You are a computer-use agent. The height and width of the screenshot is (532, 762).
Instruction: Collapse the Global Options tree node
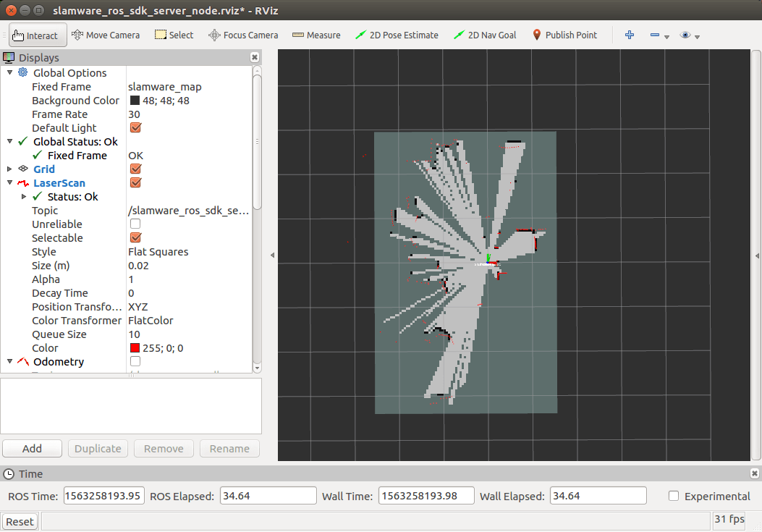pyautogui.click(x=9, y=72)
